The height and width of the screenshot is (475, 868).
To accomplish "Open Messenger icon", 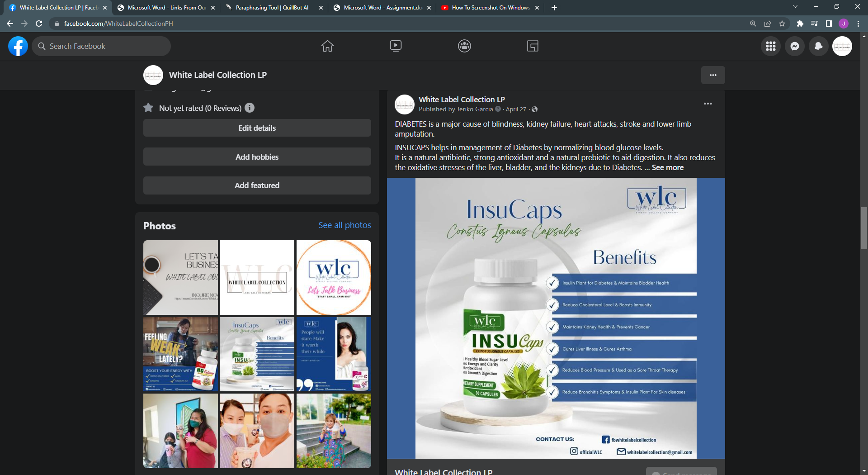I will coord(795,46).
